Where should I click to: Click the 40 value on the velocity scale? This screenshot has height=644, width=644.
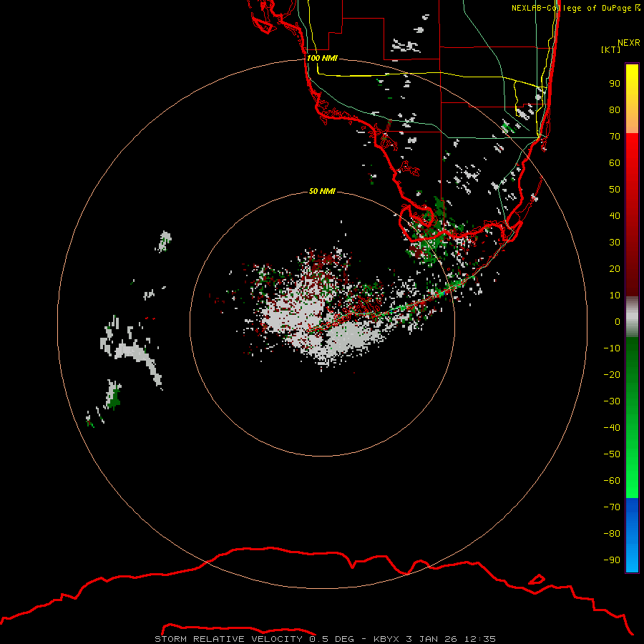click(x=615, y=215)
